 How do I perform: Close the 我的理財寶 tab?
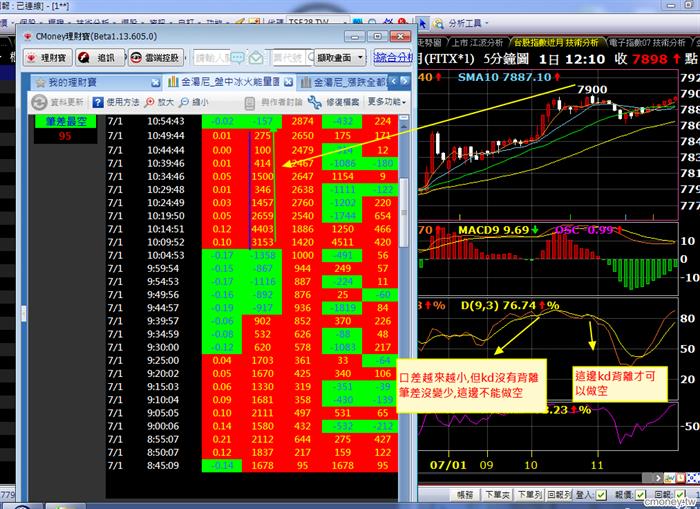tap(155, 83)
